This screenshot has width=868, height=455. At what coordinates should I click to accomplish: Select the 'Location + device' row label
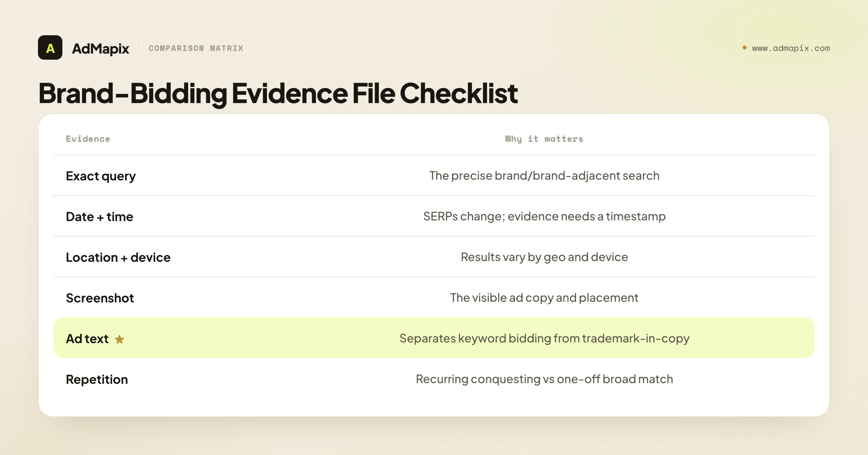(118, 257)
